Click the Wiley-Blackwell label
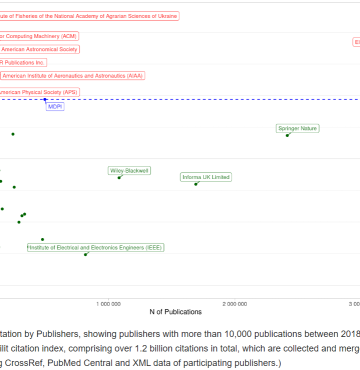360x370 pixels. (x=129, y=171)
